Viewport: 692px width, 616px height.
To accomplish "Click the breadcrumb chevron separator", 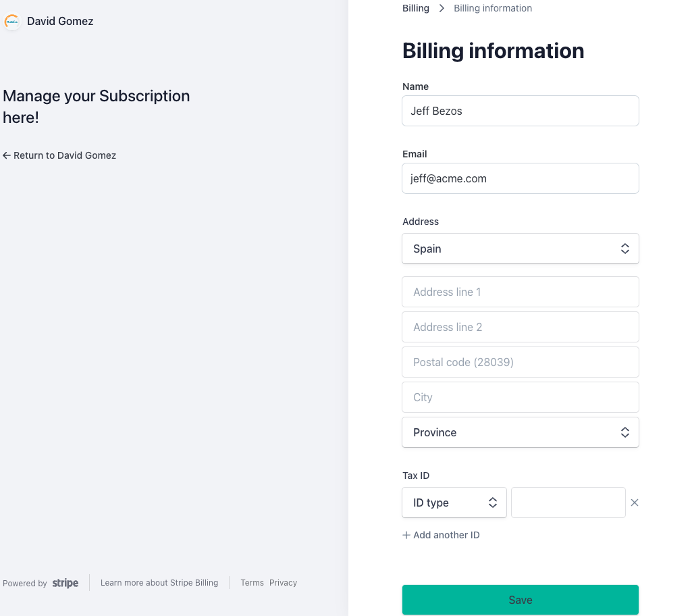I will click(x=442, y=9).
